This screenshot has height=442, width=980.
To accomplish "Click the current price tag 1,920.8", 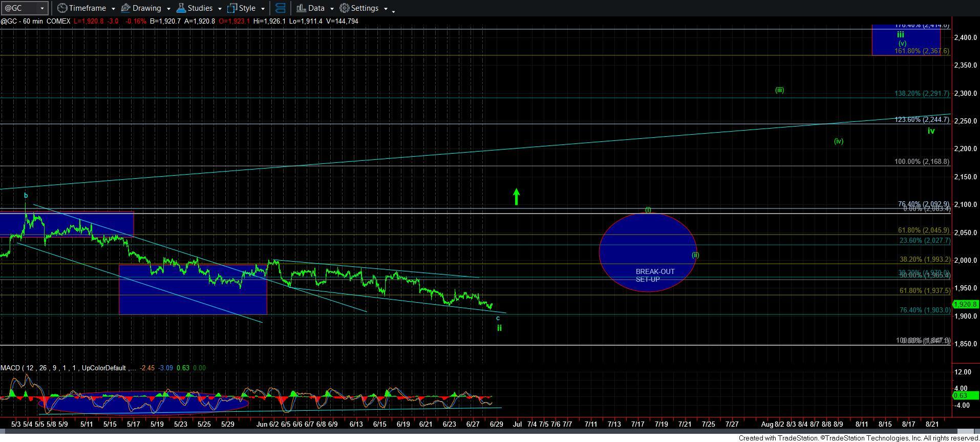I will click(x=965, y=304).
